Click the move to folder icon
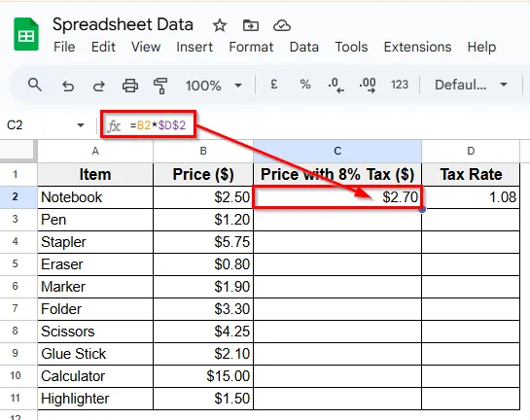This screenshot has height=420, width=530. coord(251,25)
